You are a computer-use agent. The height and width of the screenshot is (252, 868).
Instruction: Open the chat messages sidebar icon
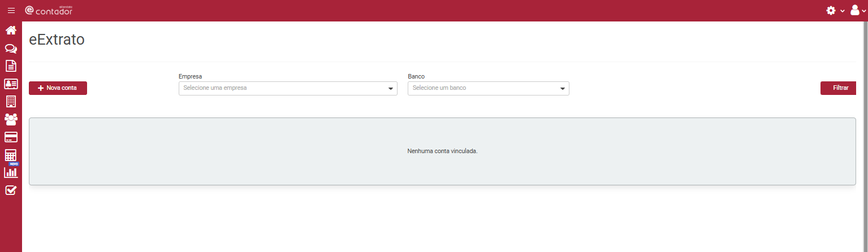[x=11, y=49]
